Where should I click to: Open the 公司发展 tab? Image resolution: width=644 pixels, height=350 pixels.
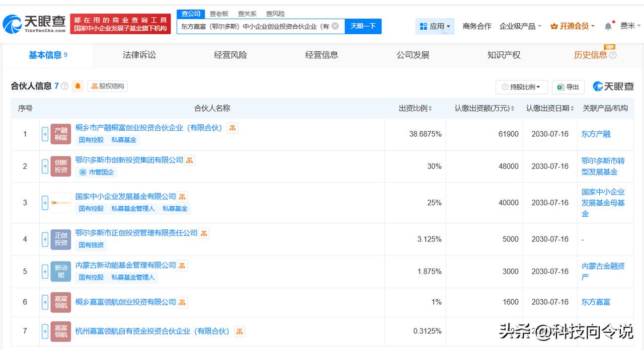[x=413, y=55]
